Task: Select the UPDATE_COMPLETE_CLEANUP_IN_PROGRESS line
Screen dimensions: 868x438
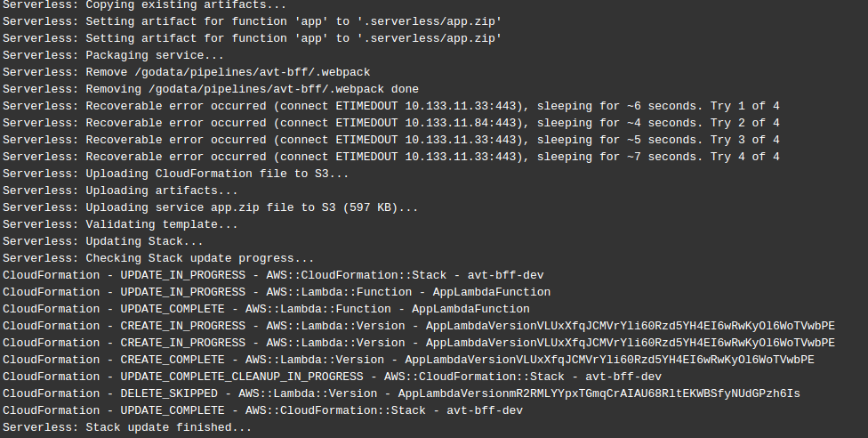Action: tap(332, 377)
